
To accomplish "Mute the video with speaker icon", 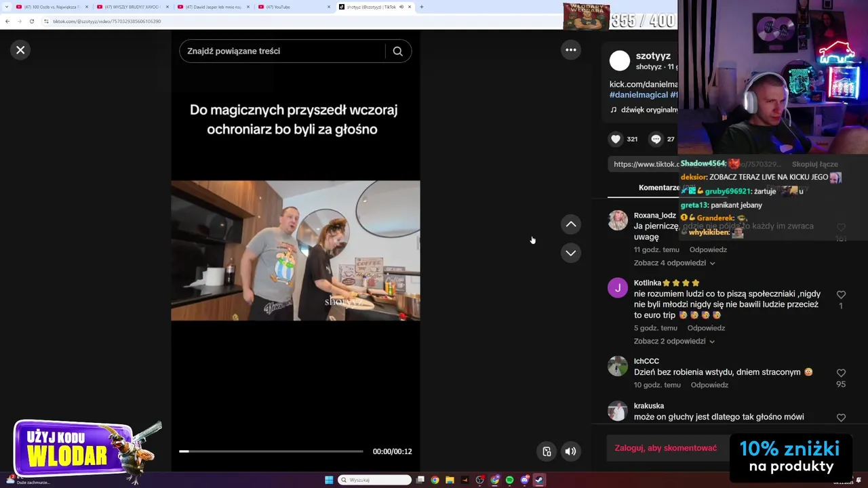I will pyautogui.click(x=571, y=451).
